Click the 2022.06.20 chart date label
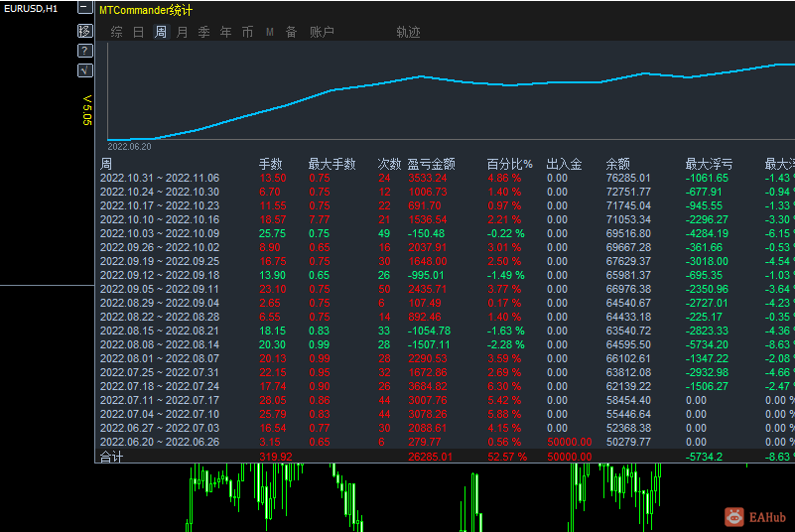 (x=129, y=147)
